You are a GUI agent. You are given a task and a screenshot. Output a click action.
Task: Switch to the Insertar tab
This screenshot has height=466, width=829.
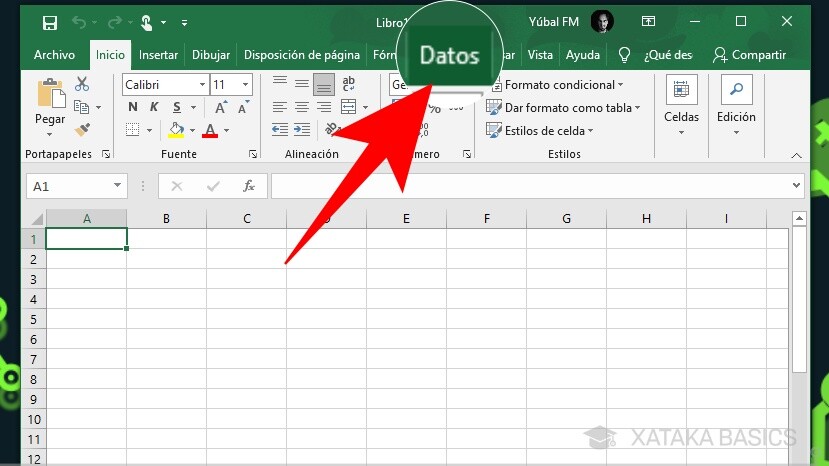pyautogui.click(x=158, y=55)
